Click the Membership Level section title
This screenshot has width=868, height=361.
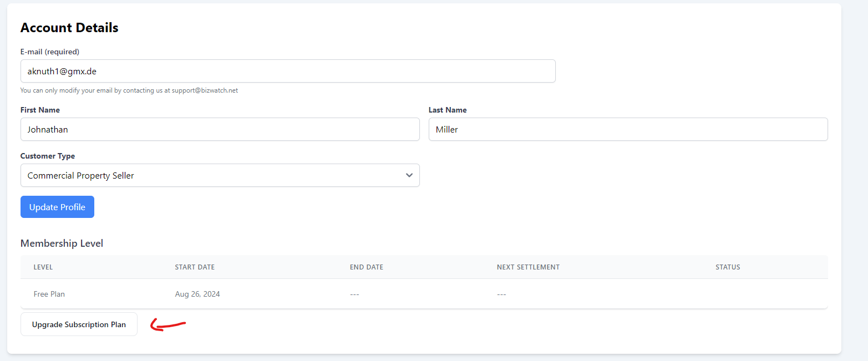(x=62, y=243)
